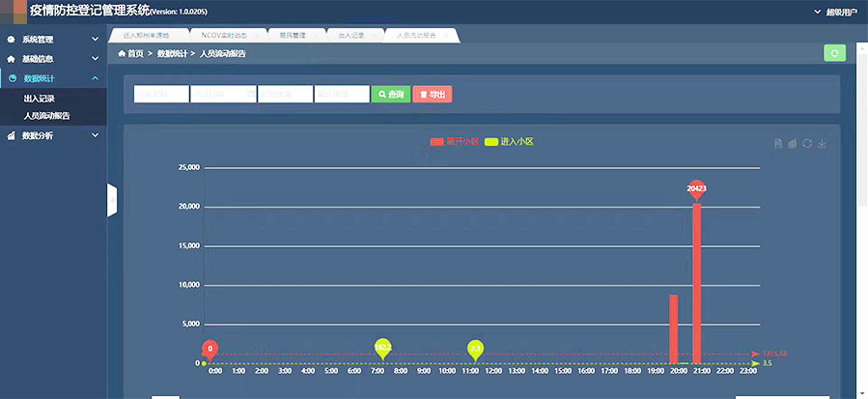Image resolution: width=868 pixels, height=399 pixels.
Task: Click the chart data view icon
Action: coord(778,144)
